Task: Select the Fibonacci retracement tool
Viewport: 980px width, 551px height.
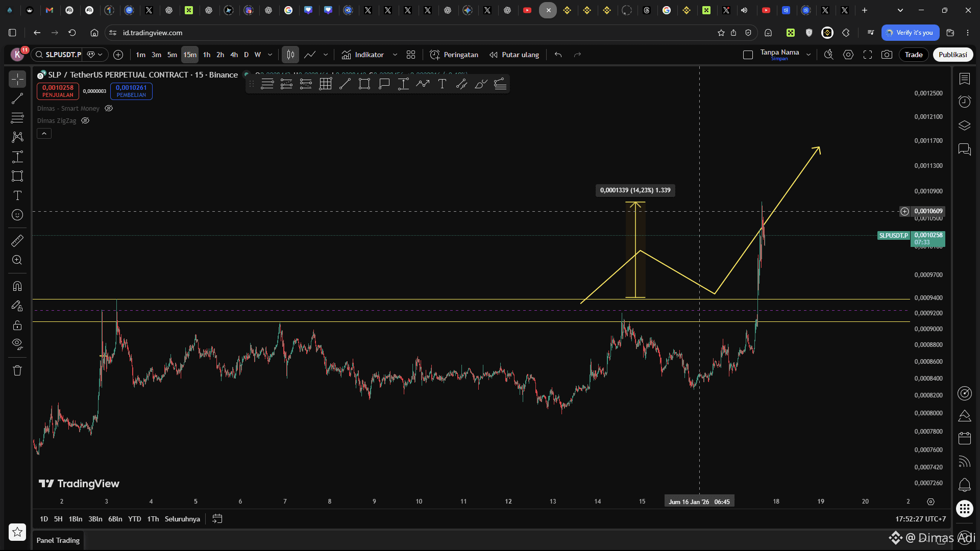Action: point(17,118)
